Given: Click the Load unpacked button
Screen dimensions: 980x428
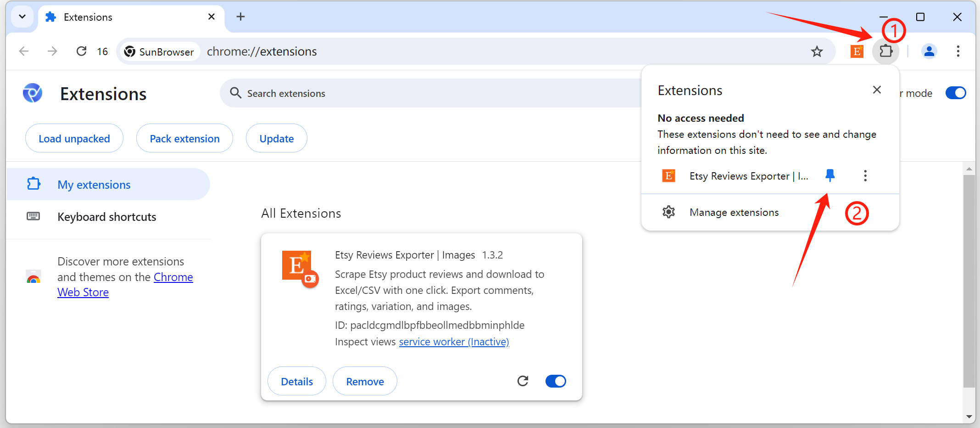Looking at the screenshot, I should tap(74, 138).
